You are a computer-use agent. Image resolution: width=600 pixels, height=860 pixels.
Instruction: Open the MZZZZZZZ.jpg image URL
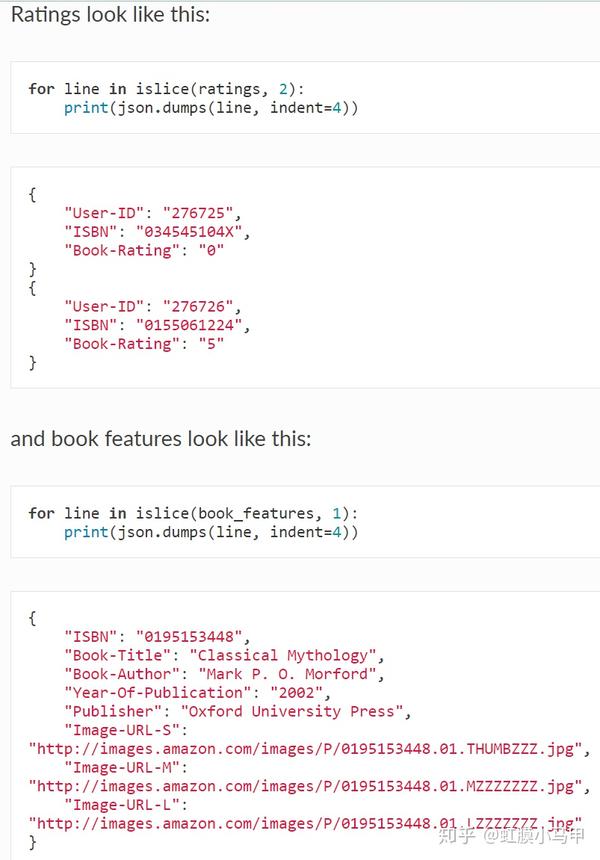308,787
